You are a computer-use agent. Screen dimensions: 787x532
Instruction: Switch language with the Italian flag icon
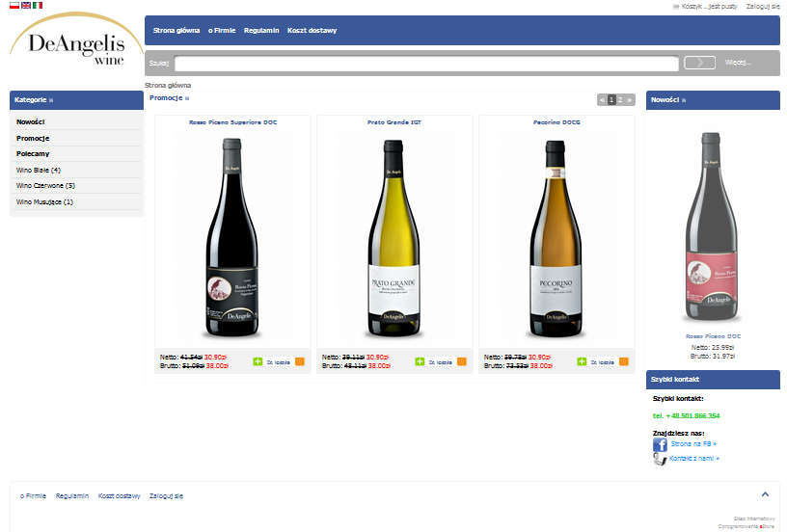click(x=38, y=5)
